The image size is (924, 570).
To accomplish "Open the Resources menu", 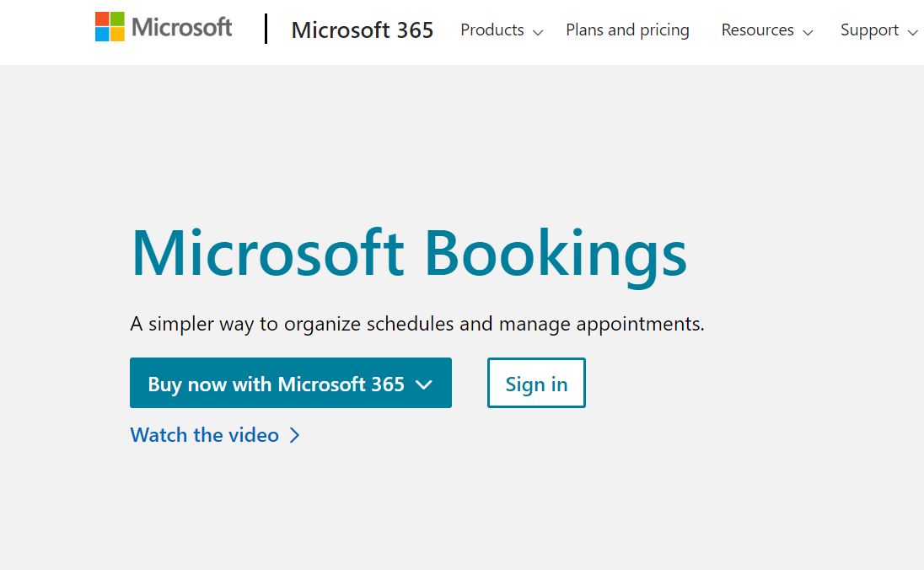I will tap(757, 30).
